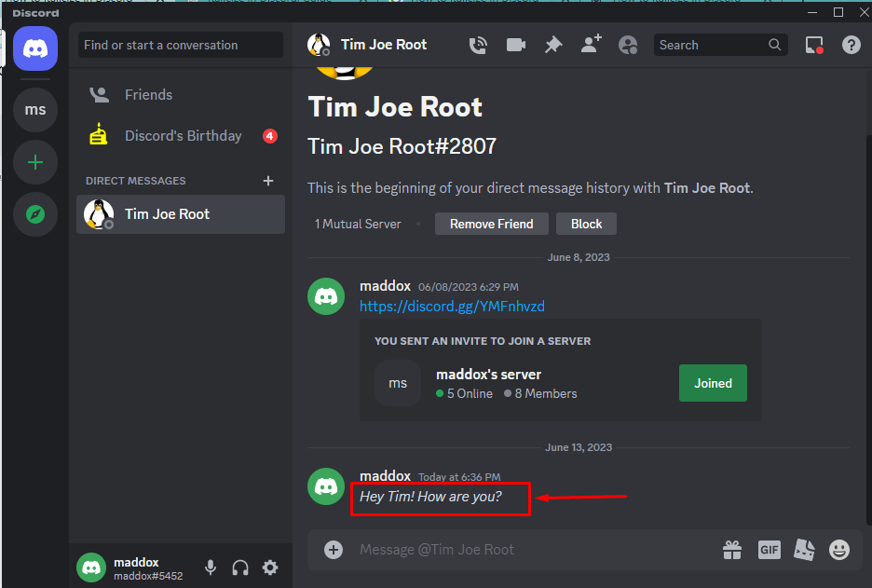Open user settings gear

(270, 567)
